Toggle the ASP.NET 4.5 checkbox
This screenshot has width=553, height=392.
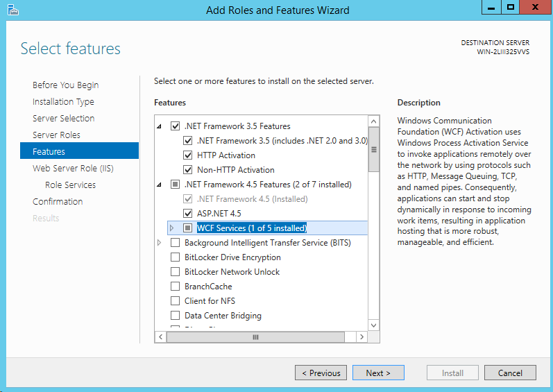(187, 214)
